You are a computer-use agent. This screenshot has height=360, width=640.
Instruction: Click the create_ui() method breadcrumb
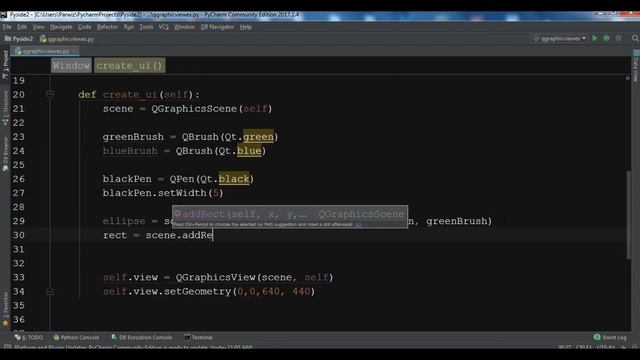click(129, 66)
